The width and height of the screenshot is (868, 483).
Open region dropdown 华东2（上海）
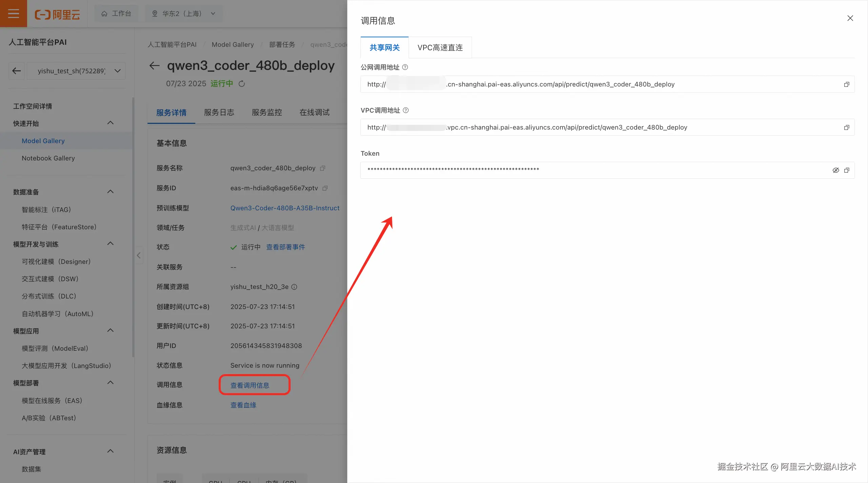(184, 14)
